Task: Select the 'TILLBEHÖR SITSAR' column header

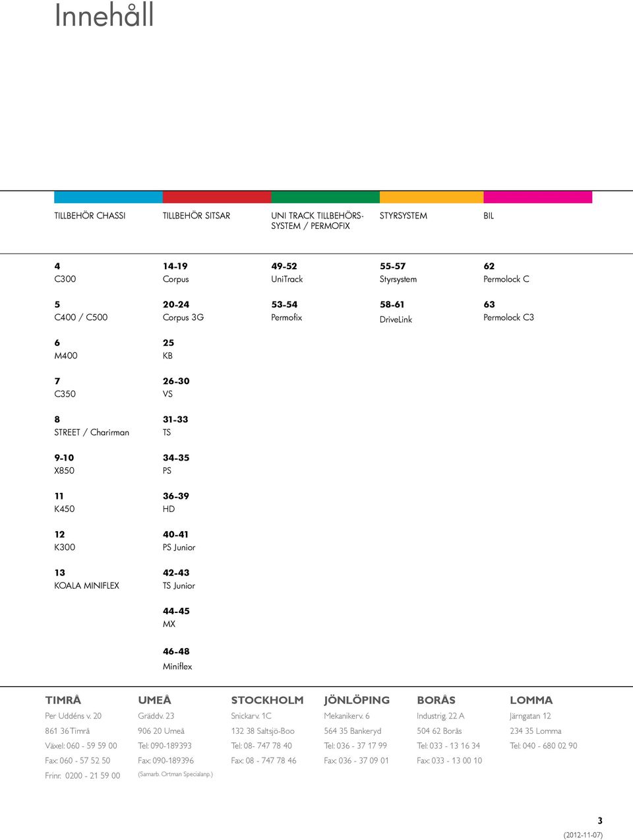Action: 196,216
